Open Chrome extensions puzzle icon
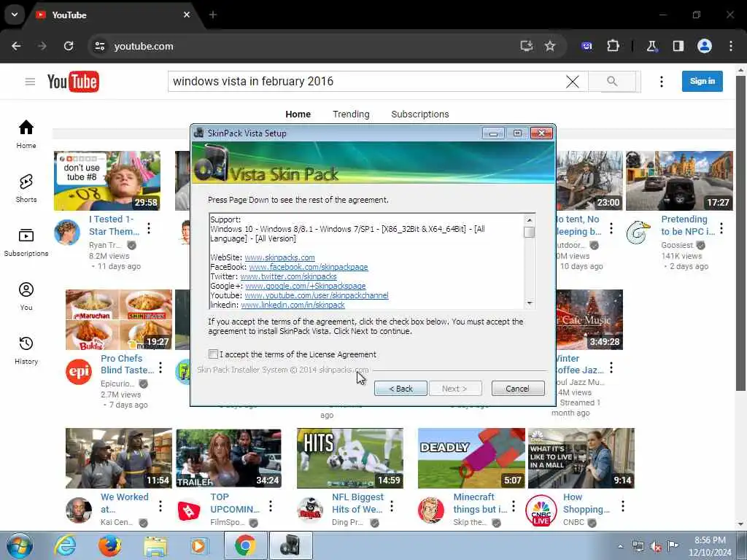 click(613, 46)
